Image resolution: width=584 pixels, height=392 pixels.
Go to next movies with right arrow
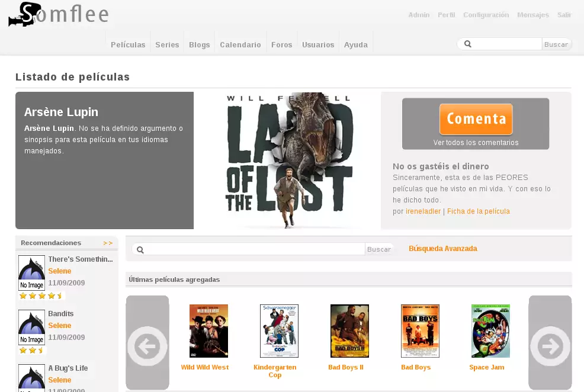[x=550, y=342]
